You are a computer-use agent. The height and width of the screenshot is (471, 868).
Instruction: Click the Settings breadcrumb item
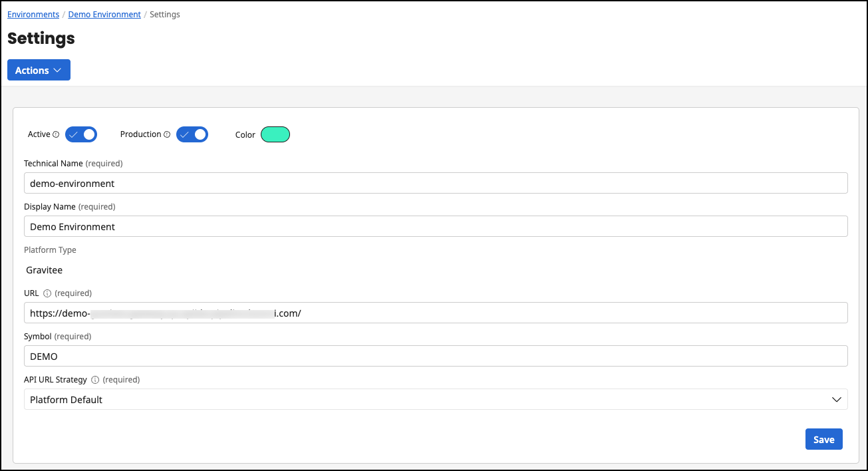tap(164, 14)
